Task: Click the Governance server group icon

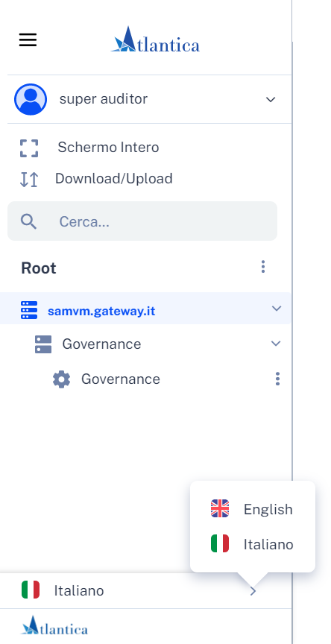Action: pyautogui.click(x=43, y=344)
